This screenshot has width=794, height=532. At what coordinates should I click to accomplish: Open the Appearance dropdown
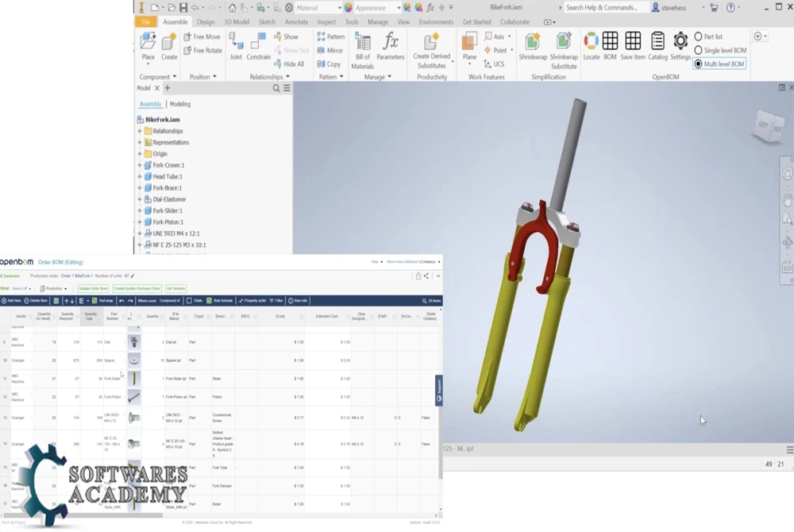pyautogui.click(x=399, y=8)
